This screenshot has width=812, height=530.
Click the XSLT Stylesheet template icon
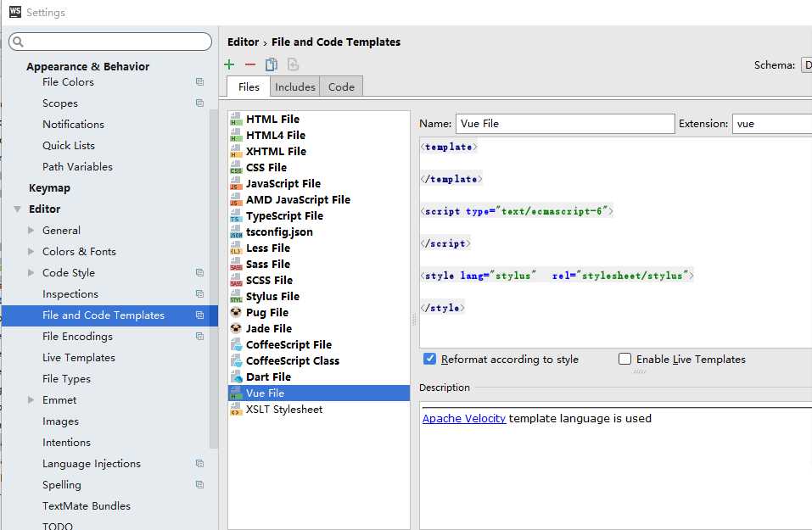pos(236,409)
